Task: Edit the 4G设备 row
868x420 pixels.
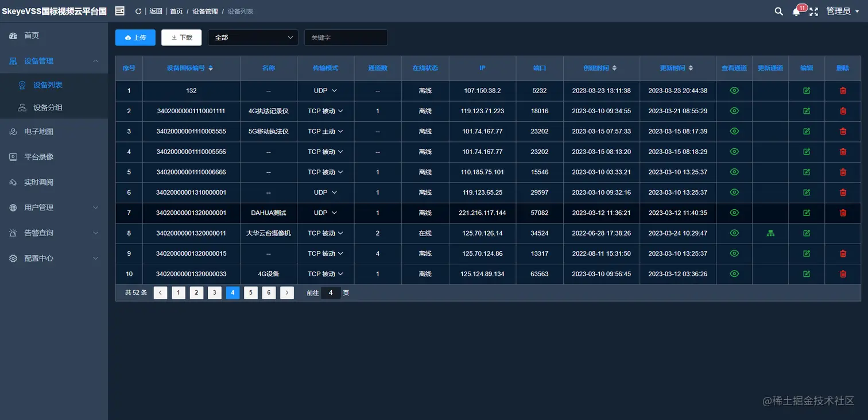Action: coord(807,273)
